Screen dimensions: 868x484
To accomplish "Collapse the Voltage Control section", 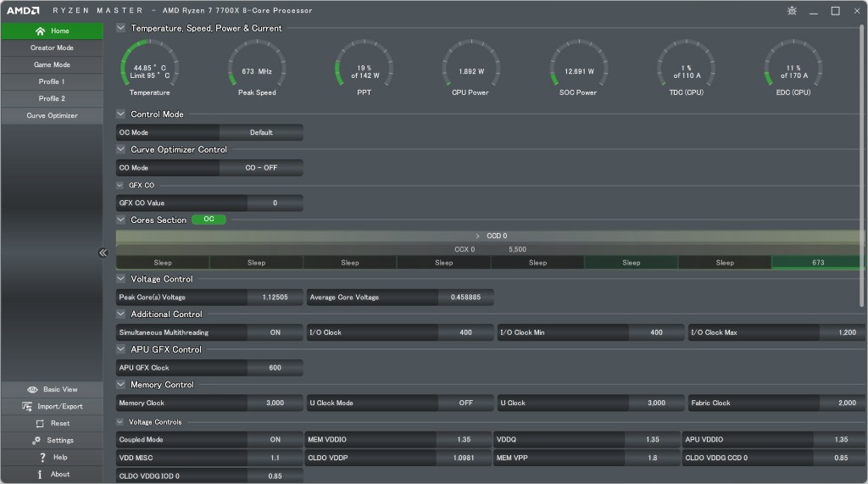I will pos(121,279).
